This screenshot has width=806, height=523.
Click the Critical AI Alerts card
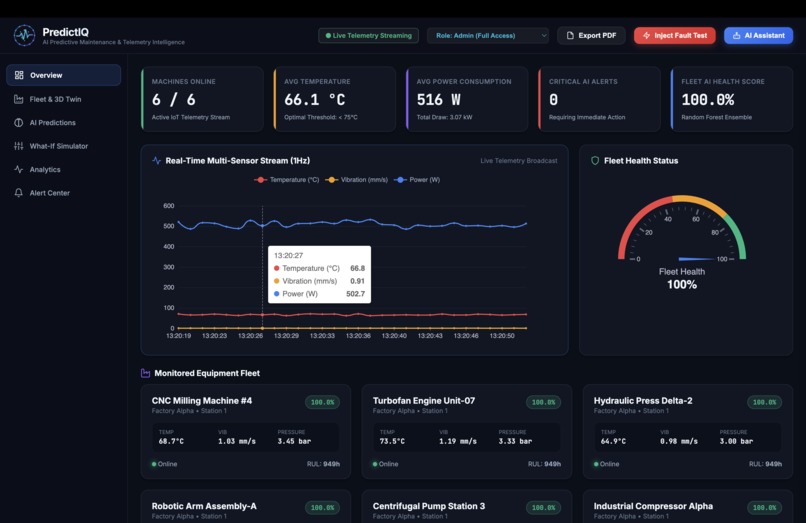point(599,99)
